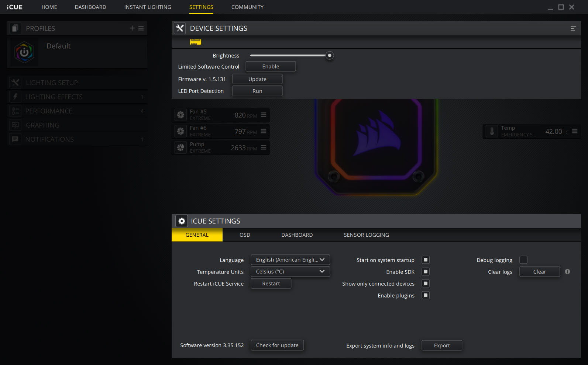
Task: Toggle the Enable plugins checkbox
Action: click(426, 295)
